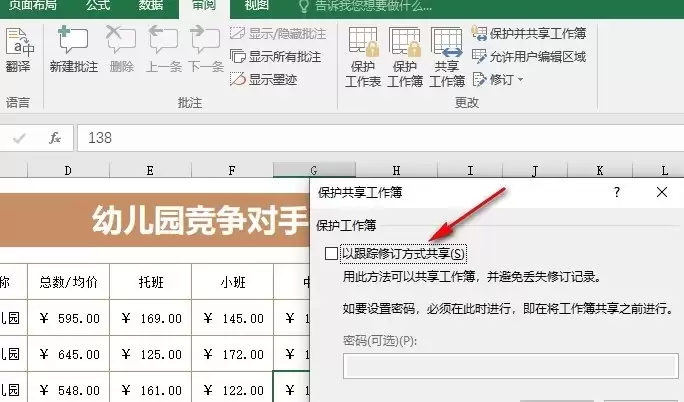Click the 保护工作表 protect sheet icon
The width and height of the screenshot is (684, 402).
click(363, 57)
